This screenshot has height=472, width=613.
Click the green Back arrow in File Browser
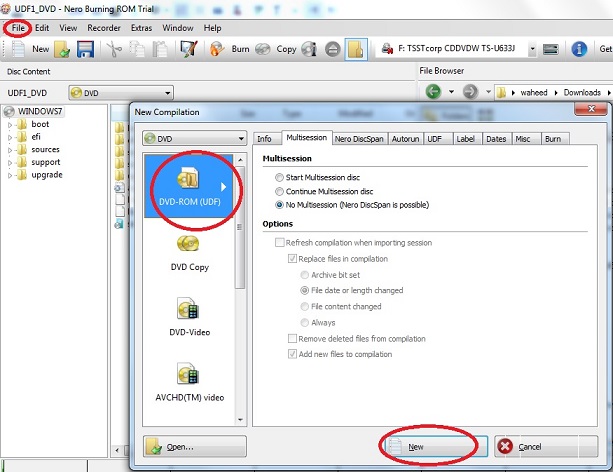point(433,92)
